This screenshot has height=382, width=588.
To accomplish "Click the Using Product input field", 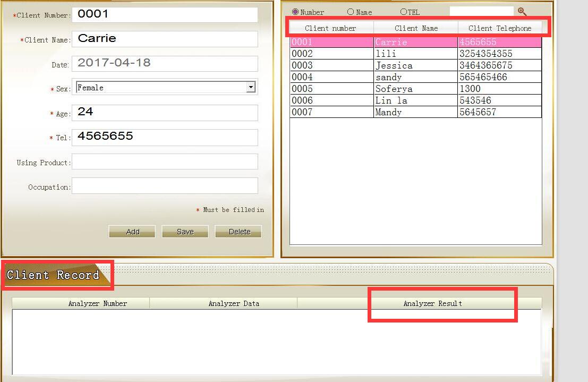I will 165,162.
